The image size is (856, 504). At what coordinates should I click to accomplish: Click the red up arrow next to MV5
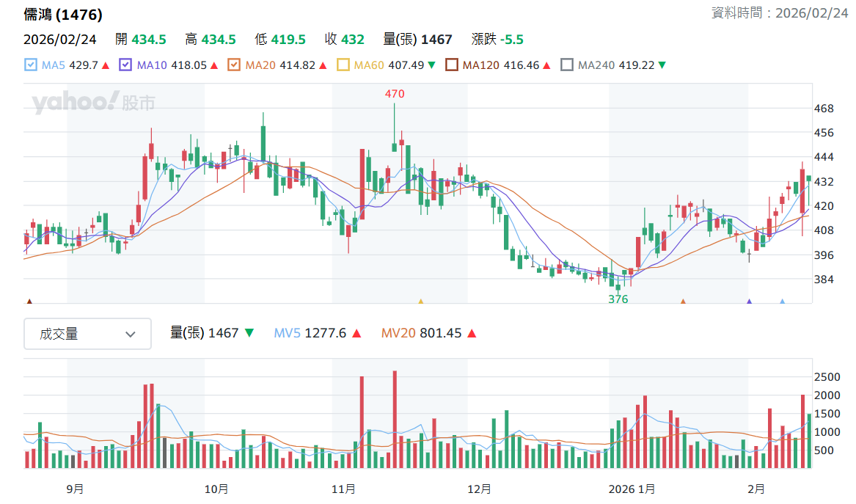pos(356,333)
